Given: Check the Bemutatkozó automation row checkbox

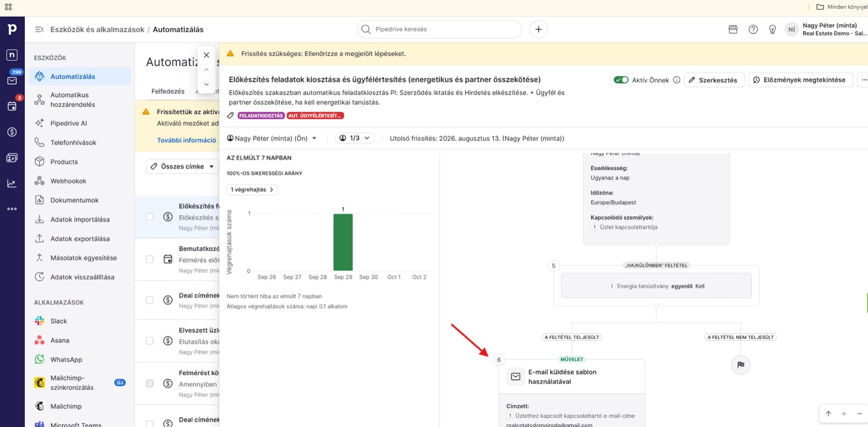Looking at the screenshot, I should pyautogui.click(x=150, y=260).
